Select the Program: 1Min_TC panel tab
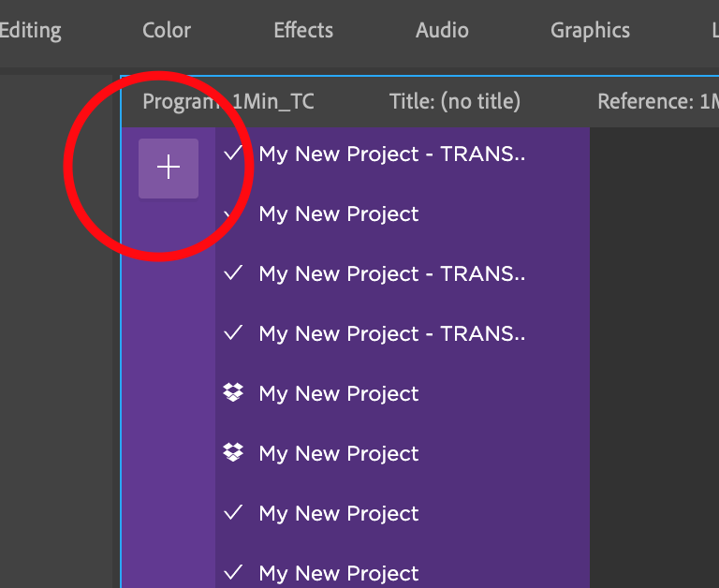The image size is (719, 588). tap(228, 101)
